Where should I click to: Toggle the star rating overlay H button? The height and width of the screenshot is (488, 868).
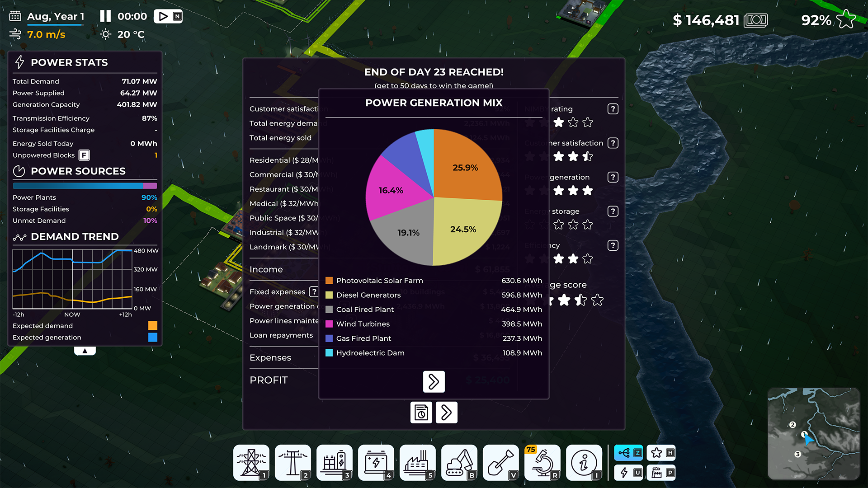pos(661,453)
